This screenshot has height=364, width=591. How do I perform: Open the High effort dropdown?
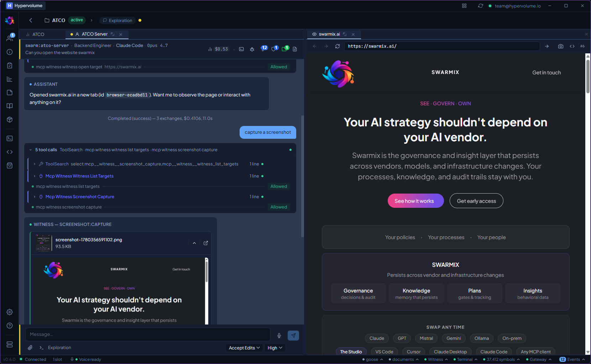[x=275, y=348]
